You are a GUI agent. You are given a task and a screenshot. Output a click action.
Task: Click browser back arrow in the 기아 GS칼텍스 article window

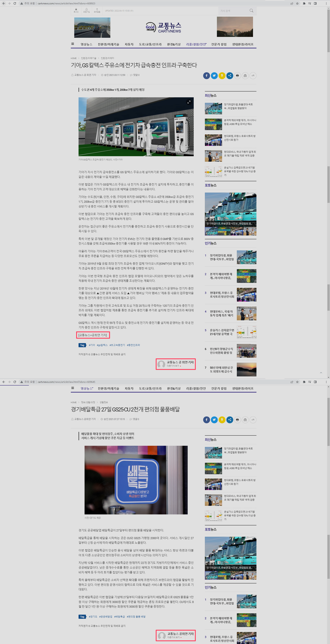3,3
